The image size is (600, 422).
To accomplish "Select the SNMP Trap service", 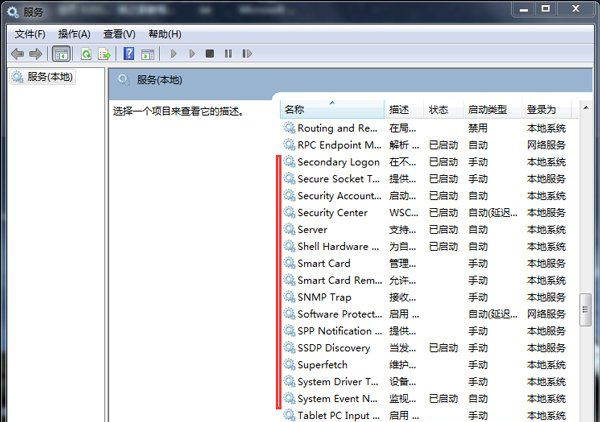I will pyautogui.click(x=426, y=297).
